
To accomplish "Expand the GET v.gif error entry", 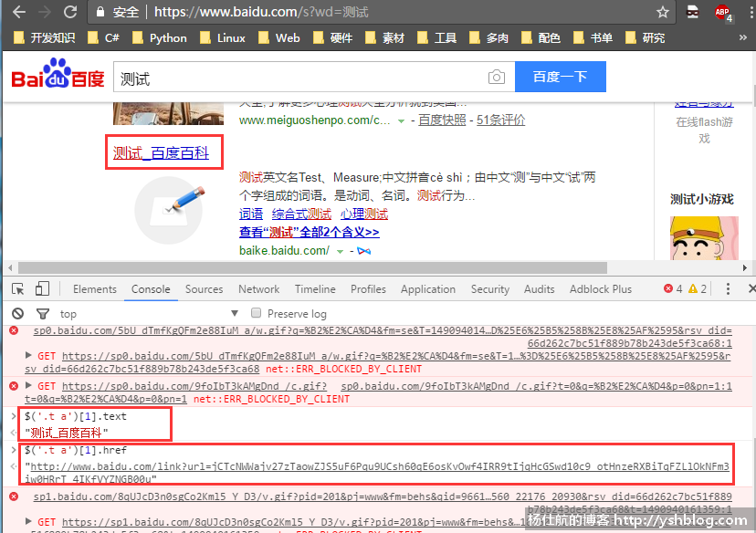I will 28,521.
